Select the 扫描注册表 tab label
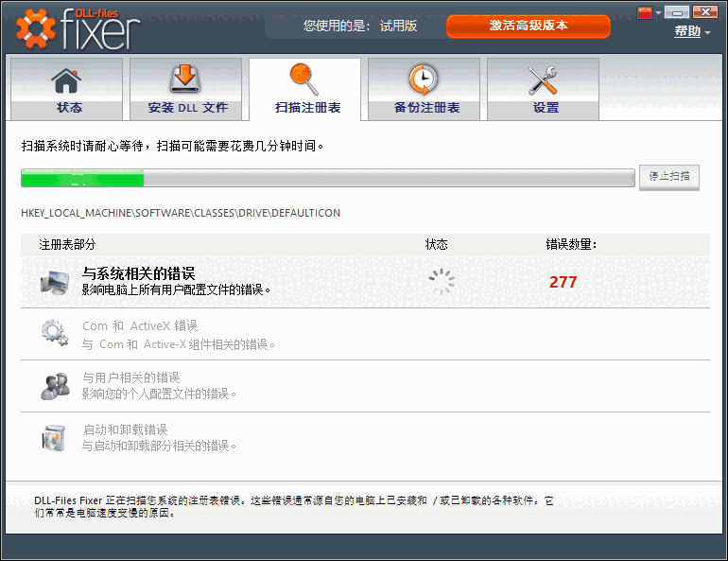This screenshot has width=728, height=561. [307, 108]
